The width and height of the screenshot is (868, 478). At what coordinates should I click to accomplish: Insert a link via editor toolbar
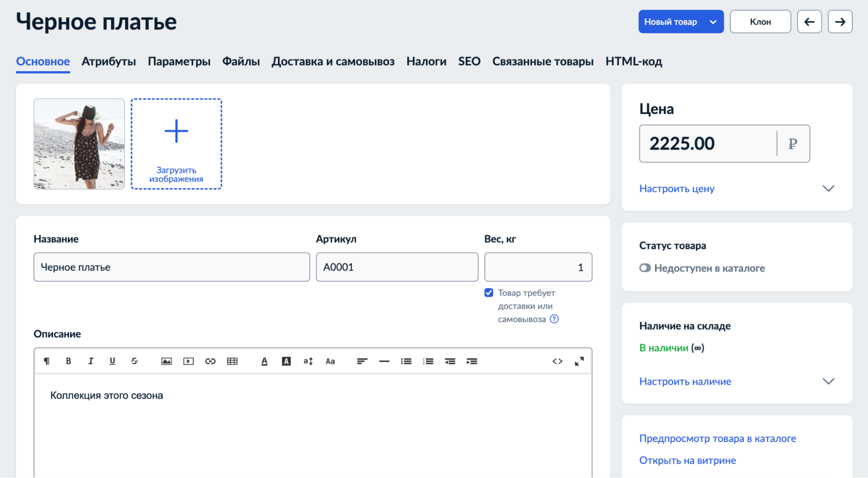tap(210, 361)
